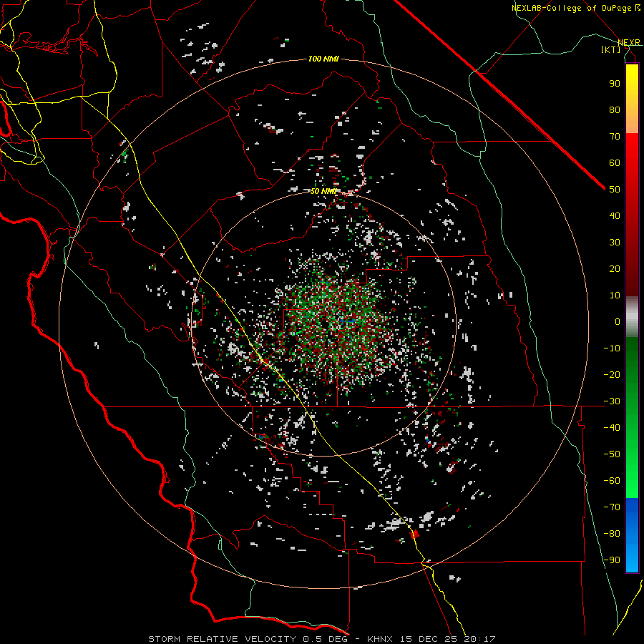Click the -80 knot scale label
This screenshot has height=644, width=644.
coord(612,534)
